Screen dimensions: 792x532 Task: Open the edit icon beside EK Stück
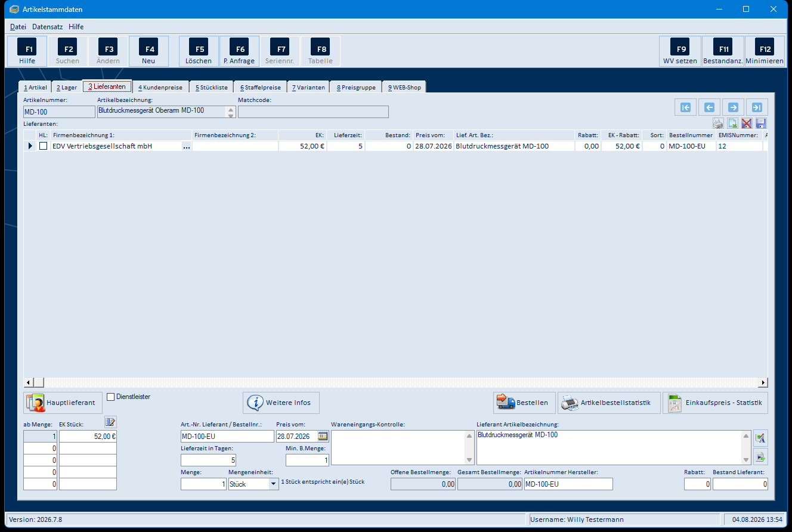[x=110, y=422]
